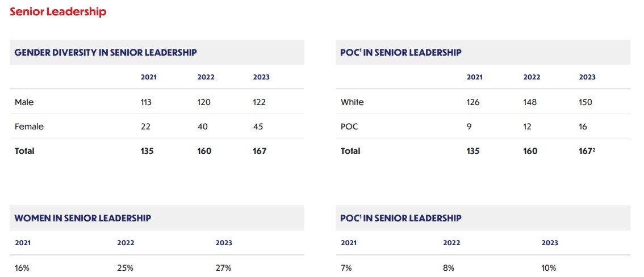
Task: Select the White value 148 for 2022
Action: (x=530, y=102)
